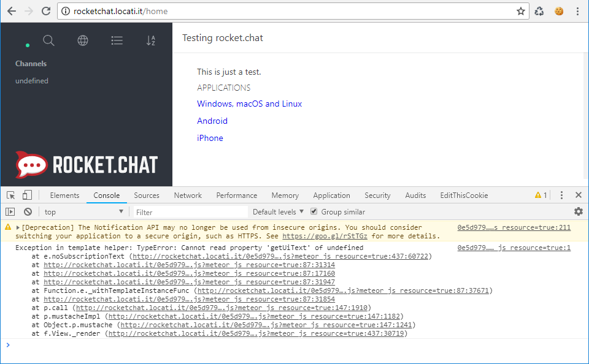The image size is (589, 364).
Task: Switch to the Audits tab
Action: pos(415,195)
